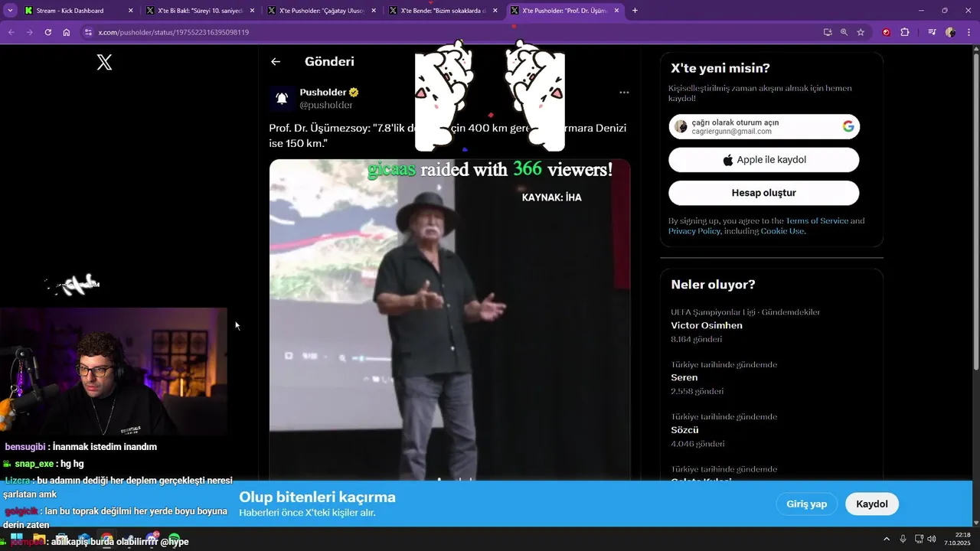Open Cookie Use link
The width and height of the screenshot is (980, 551).
[x=782, y=231]
